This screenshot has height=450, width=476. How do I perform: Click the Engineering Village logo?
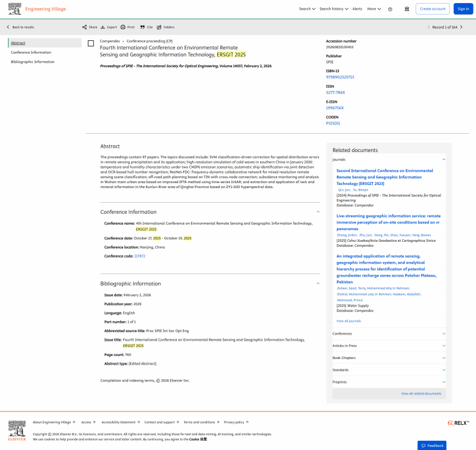(x=37, y=9)
